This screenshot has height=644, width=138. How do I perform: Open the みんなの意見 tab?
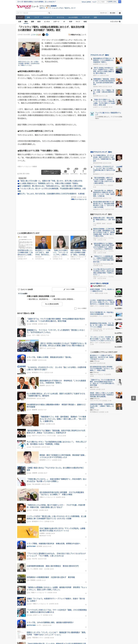pyautogui.click(x=73, y=17)
